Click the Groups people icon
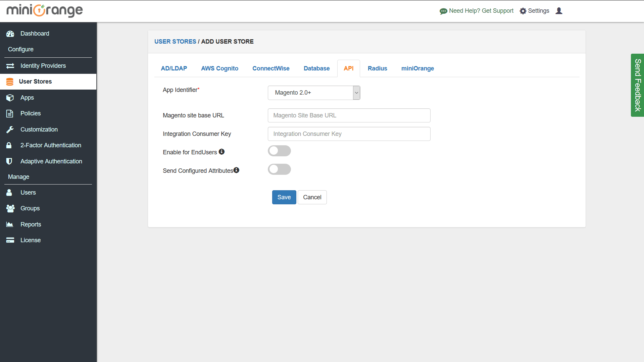644x362 pixels. pyautogui.click(x=10, y=208)
